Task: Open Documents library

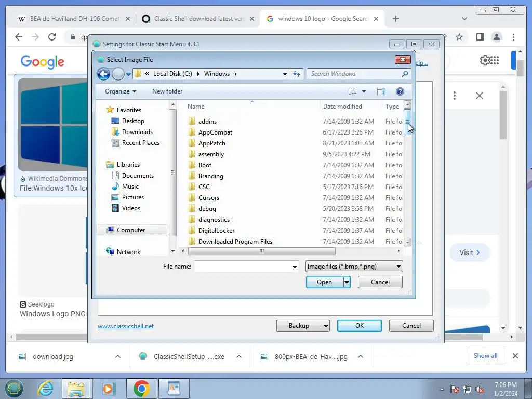Action: pyautogui.click(x=138, y=176)
